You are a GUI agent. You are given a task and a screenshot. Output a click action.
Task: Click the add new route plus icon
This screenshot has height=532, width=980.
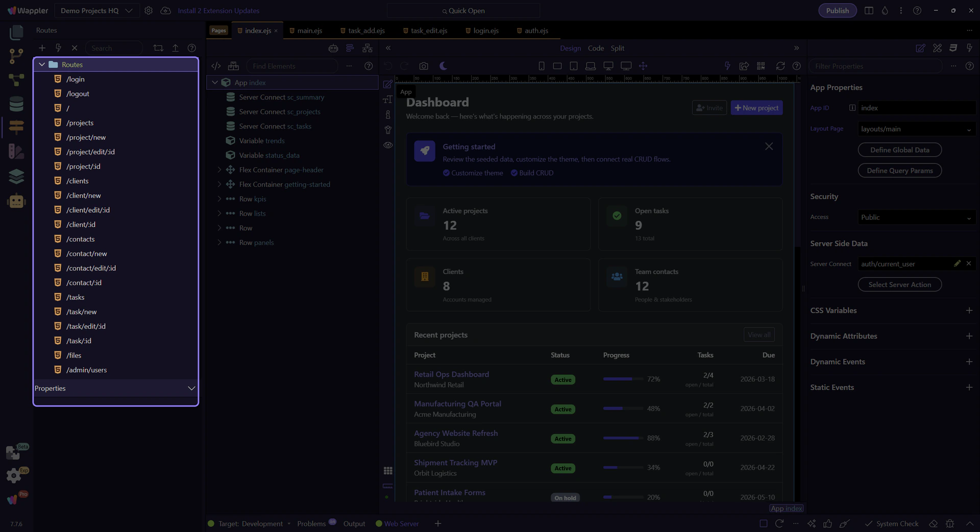42,48
